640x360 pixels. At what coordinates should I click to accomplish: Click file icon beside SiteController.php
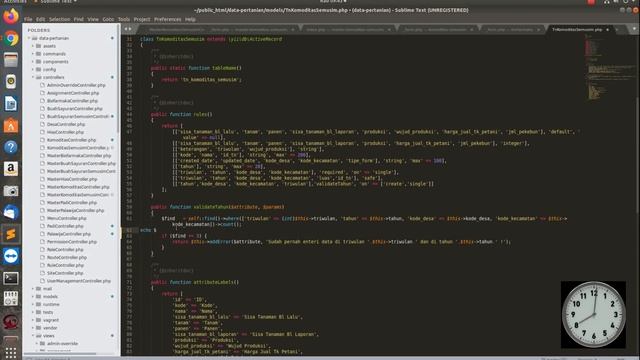42,273
